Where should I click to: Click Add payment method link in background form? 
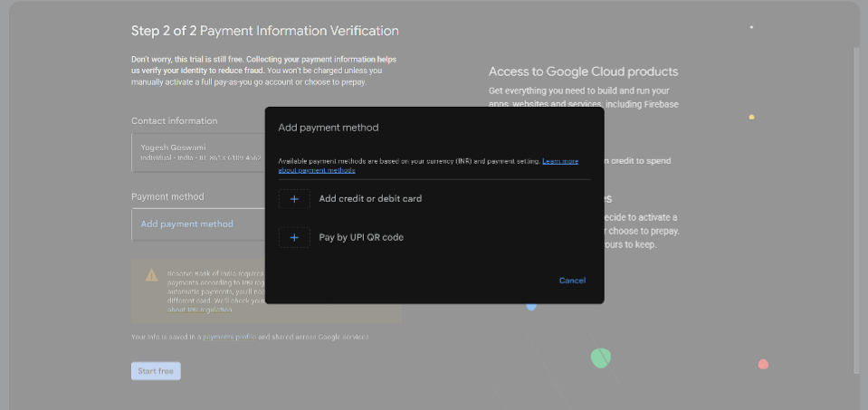[x=187, y=224]
